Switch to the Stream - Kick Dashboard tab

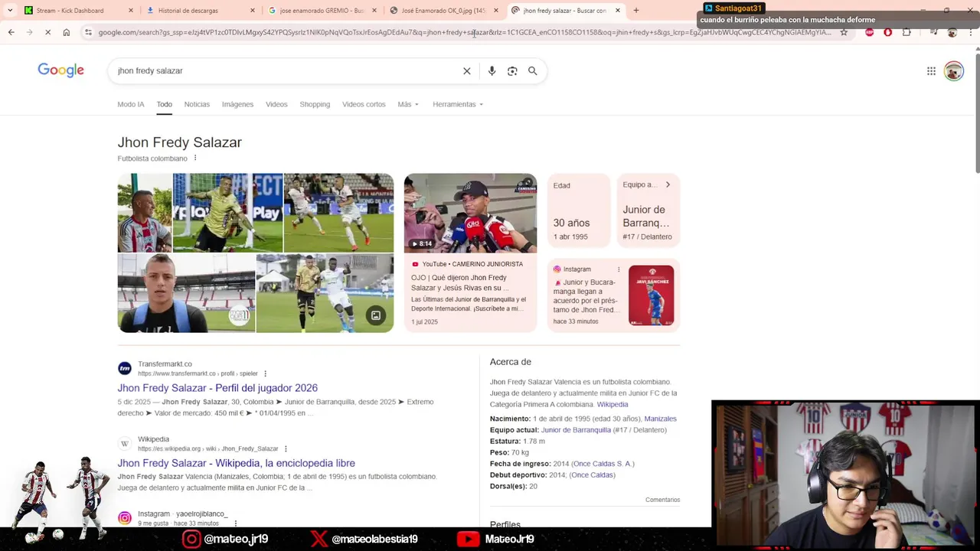click(70, 11)
